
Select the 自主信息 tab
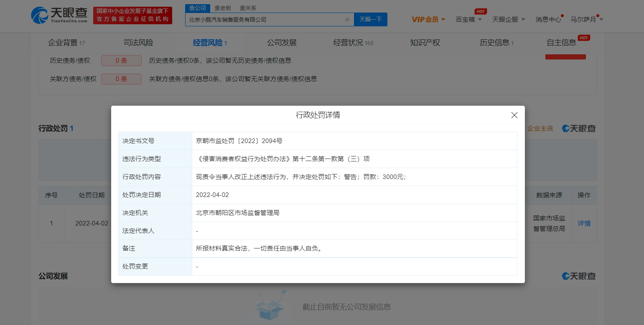click(561, 43)
